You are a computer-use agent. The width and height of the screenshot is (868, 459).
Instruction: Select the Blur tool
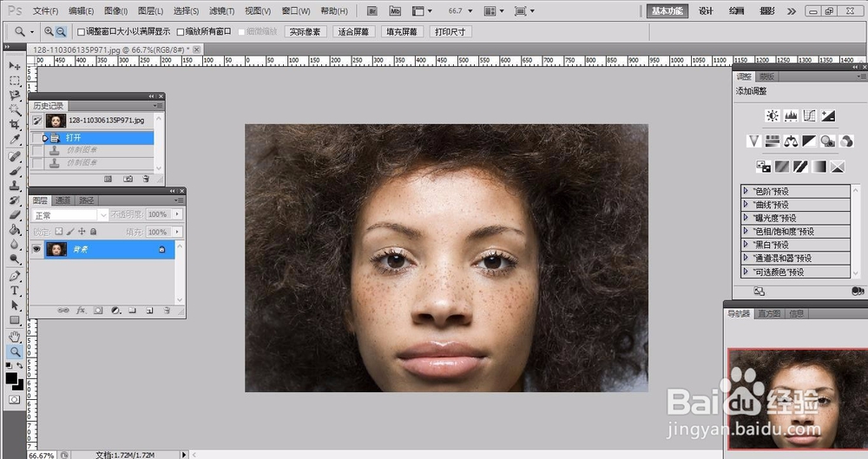click(15, 244)
